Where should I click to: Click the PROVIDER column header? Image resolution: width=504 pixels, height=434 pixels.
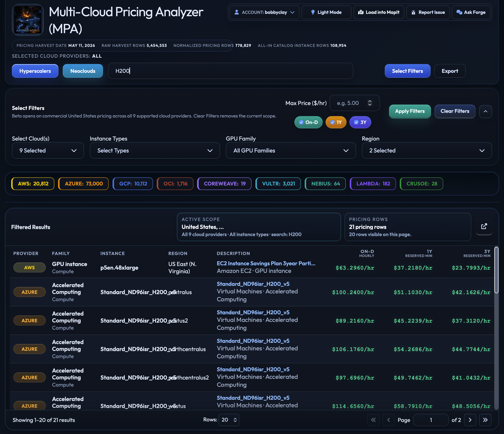(x=26, y=253)
